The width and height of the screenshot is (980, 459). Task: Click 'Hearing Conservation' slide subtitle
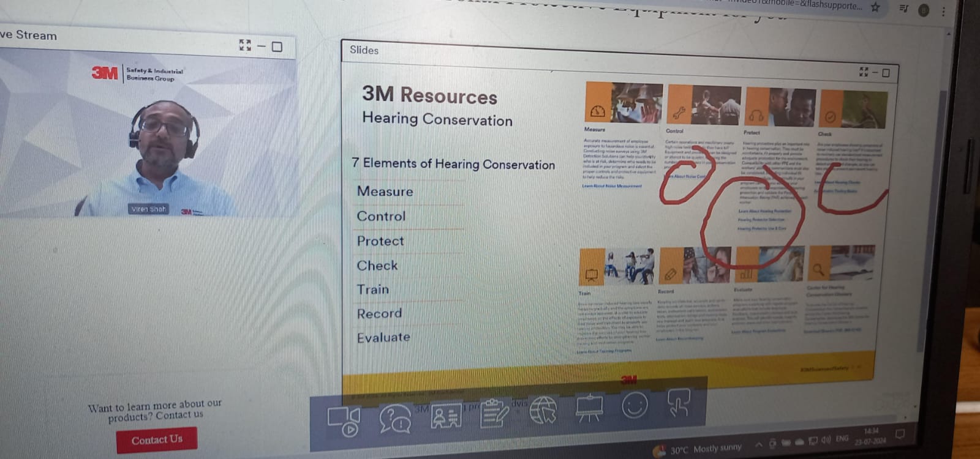pos(437,119)
